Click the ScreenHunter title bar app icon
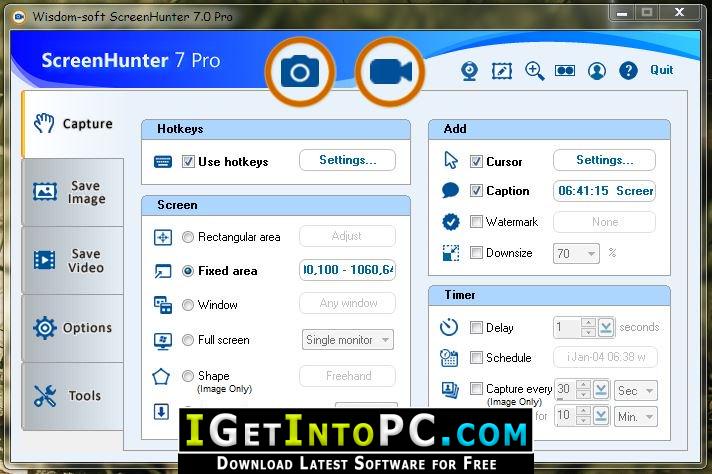This screenshot has height=474, width=712. click(19, 17)
